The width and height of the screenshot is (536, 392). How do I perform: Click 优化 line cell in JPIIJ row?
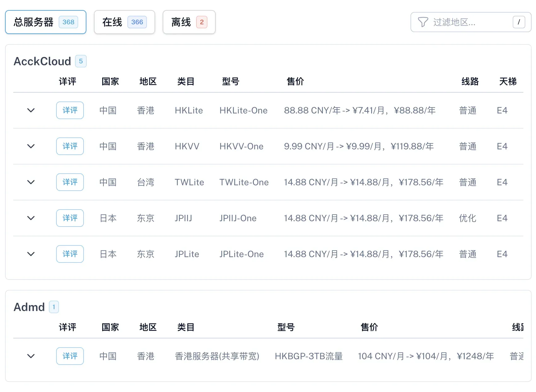(468, 218)
